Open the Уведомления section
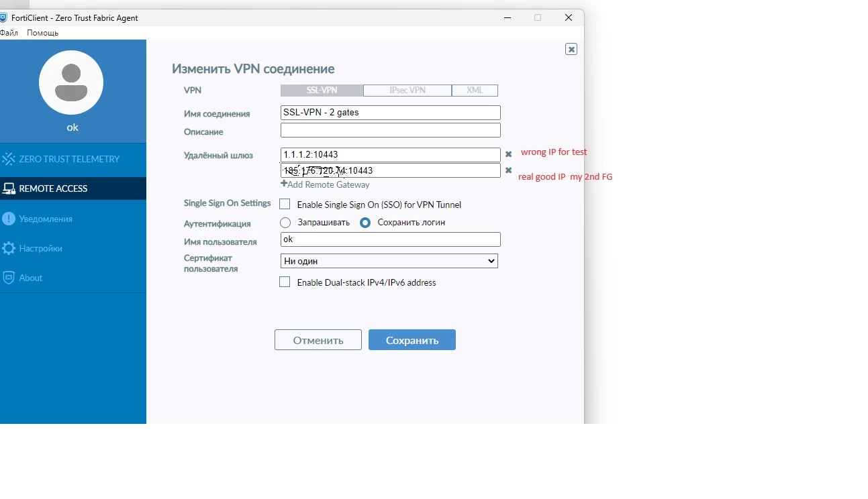The width and height of the screenshot is (868, 499). pyautogui.click(x=73, y=219)
